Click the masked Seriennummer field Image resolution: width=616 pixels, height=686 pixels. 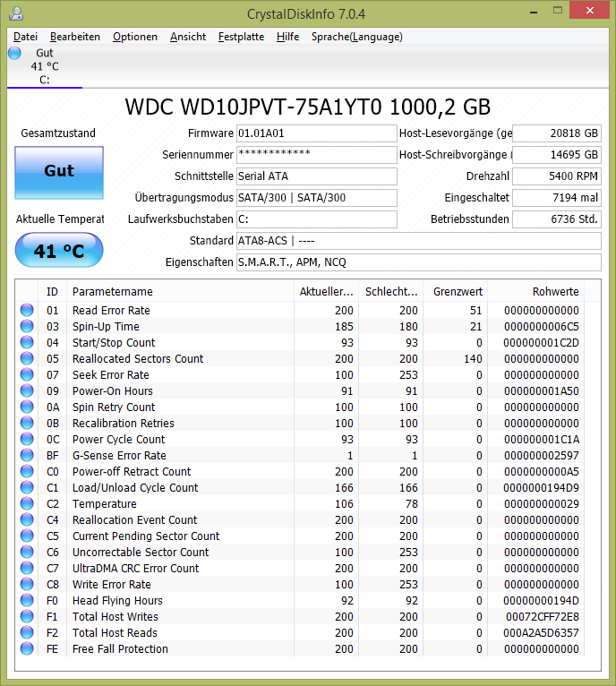coord(316,155)
